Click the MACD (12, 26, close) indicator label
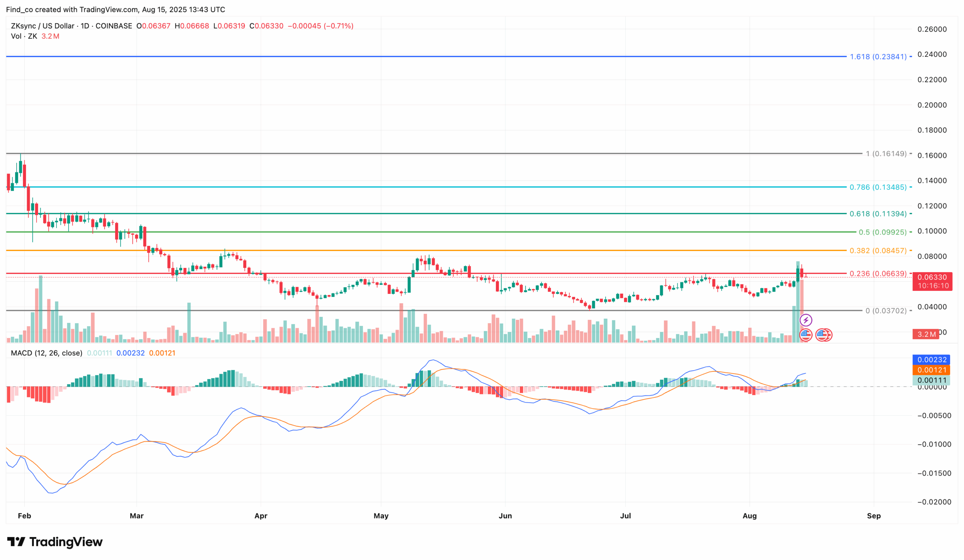 [x=47, y=353]
